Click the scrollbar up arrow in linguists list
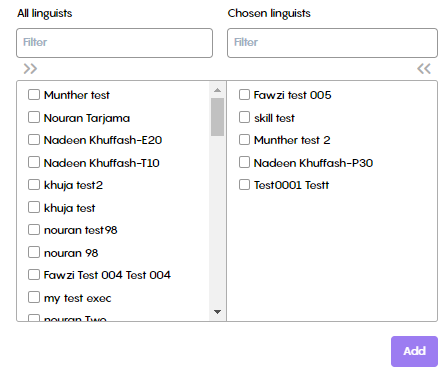 tap(217, 90)
